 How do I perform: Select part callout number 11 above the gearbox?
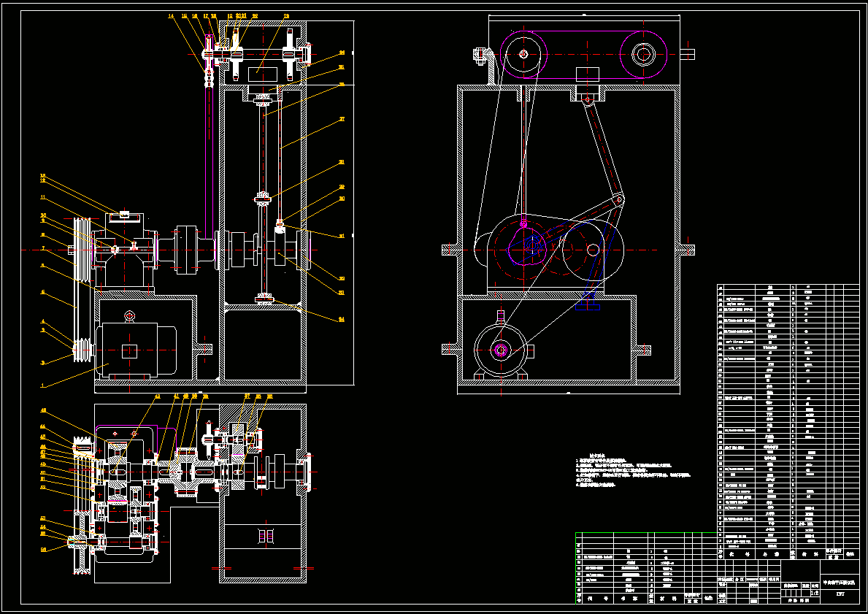[42, 197]
